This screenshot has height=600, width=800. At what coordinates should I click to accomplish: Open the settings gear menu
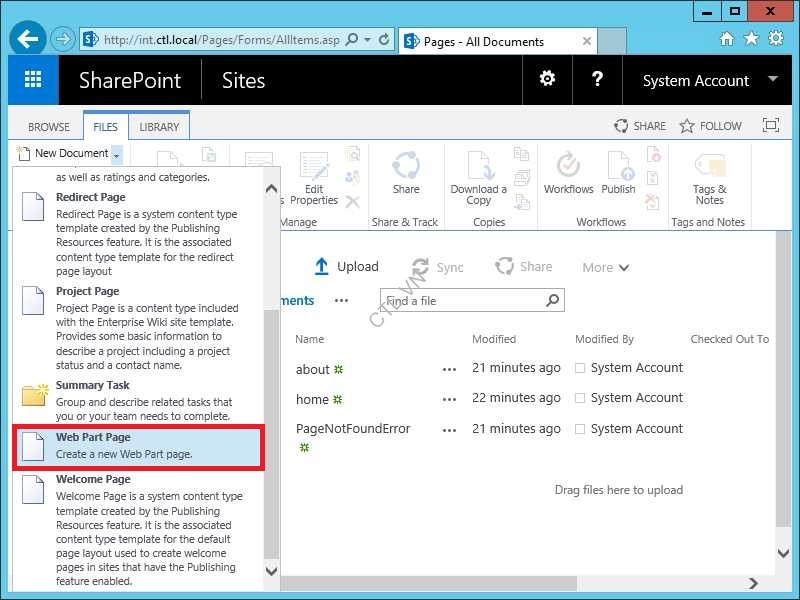click(x=547, y=79)
